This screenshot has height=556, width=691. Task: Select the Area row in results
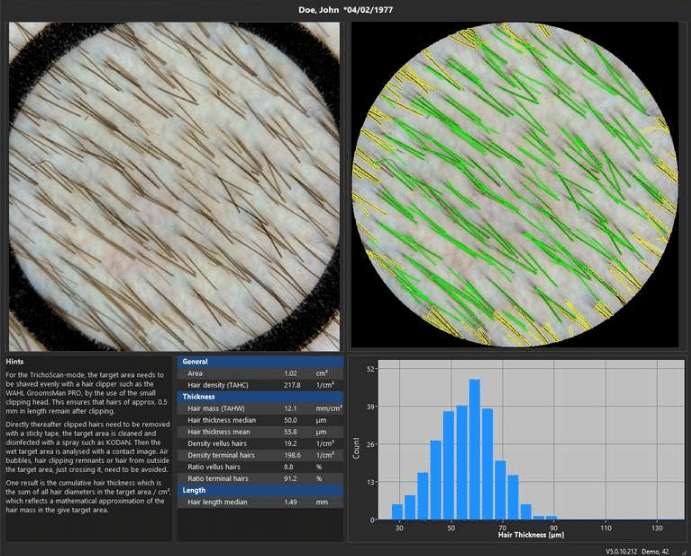tap(259, 373)
